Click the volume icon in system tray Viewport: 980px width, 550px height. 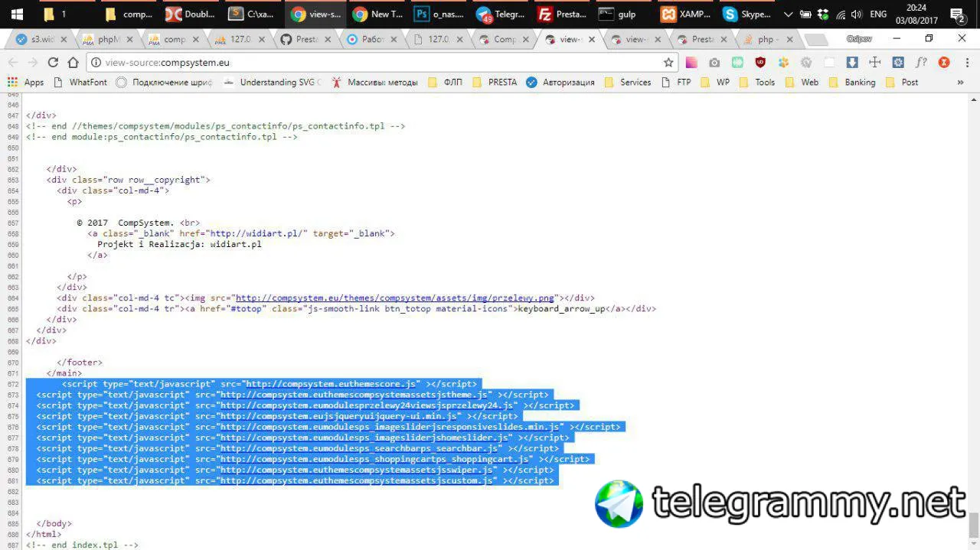point(856,15)
